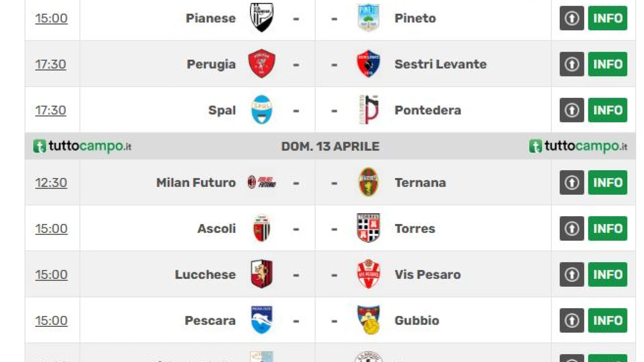Open INFO for Milan Futuro vs Ternana

pyautogui.click(x=607, y=183)
